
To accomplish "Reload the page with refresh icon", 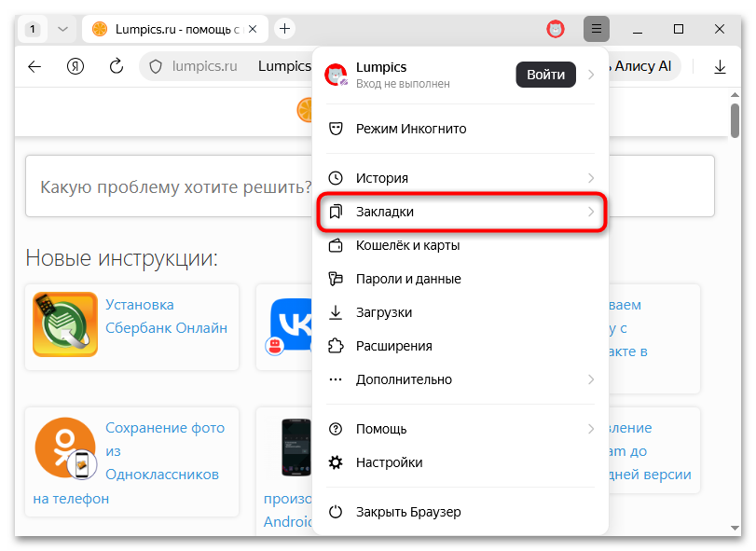I will (117, 66).
